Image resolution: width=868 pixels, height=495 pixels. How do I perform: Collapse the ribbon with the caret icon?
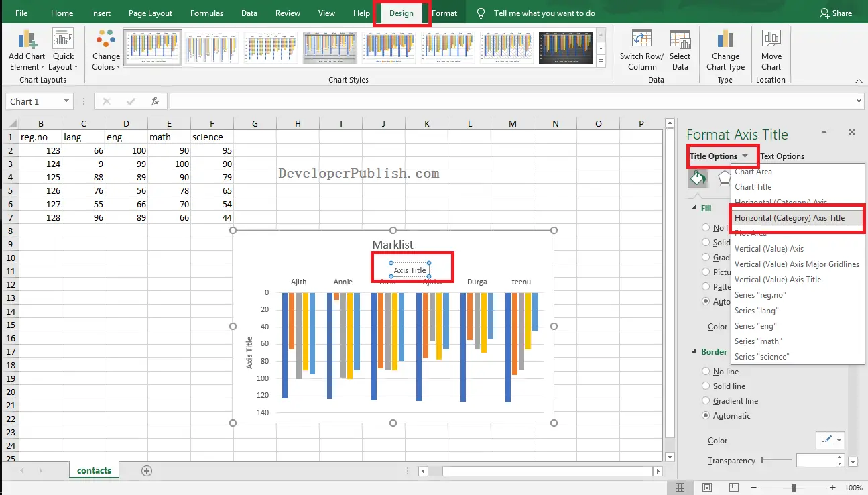point(859,80)
